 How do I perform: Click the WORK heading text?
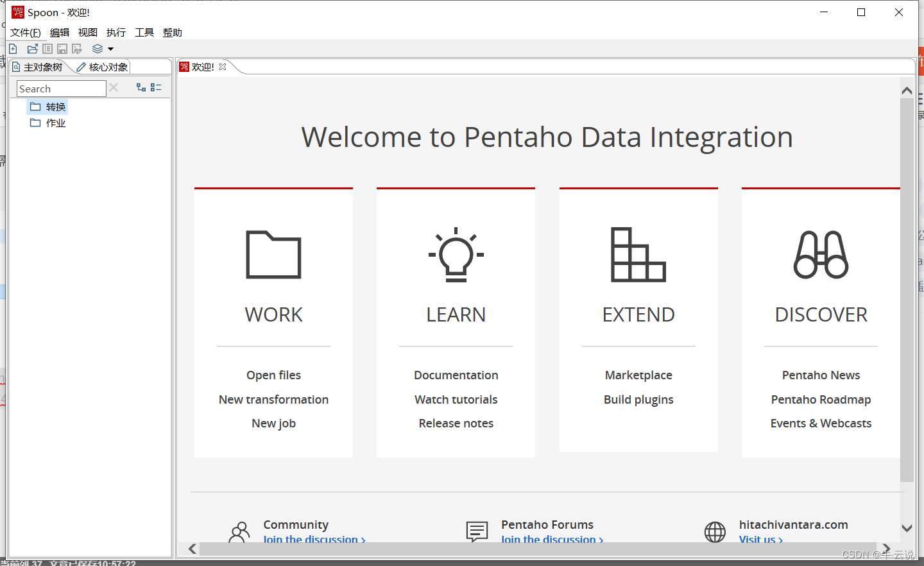[273, 314]
